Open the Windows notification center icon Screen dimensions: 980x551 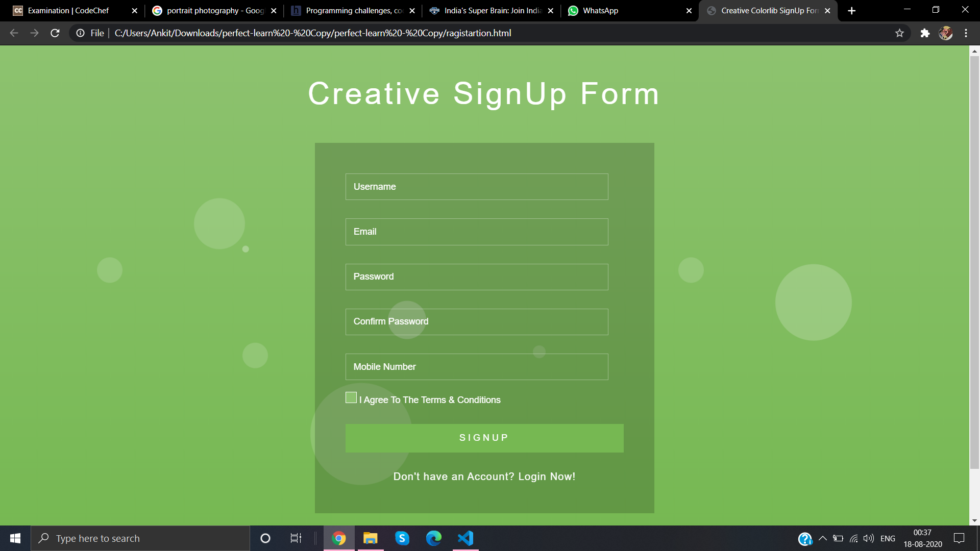[959, 538]
